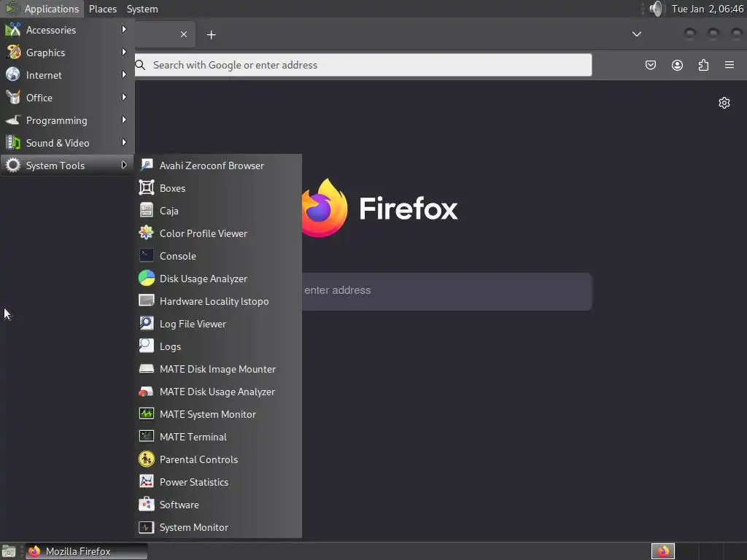Expand the Office submenu arrow
The image size is (747, 560).
pyautogui.click(x=124, y=97)
